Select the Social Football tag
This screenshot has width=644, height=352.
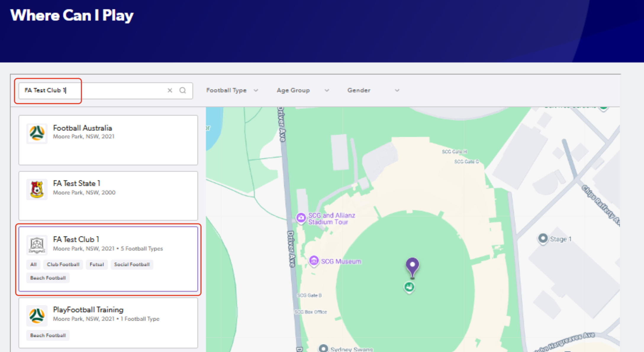coord(132,264)
